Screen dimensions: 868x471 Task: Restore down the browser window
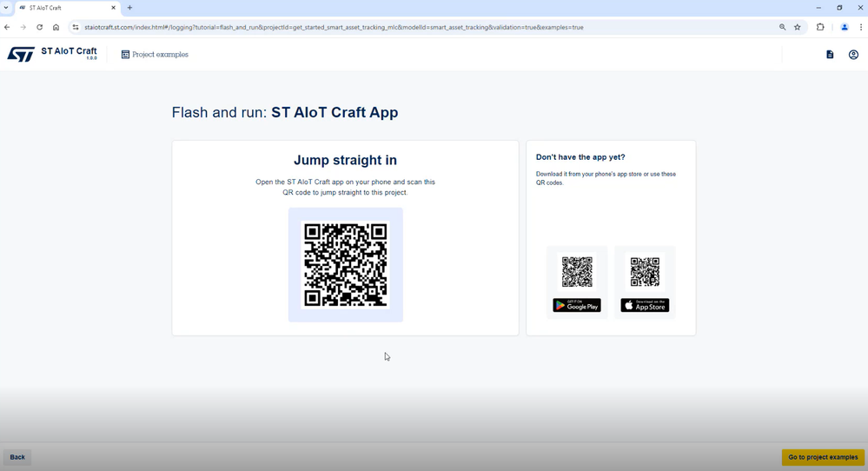point(839,8)
